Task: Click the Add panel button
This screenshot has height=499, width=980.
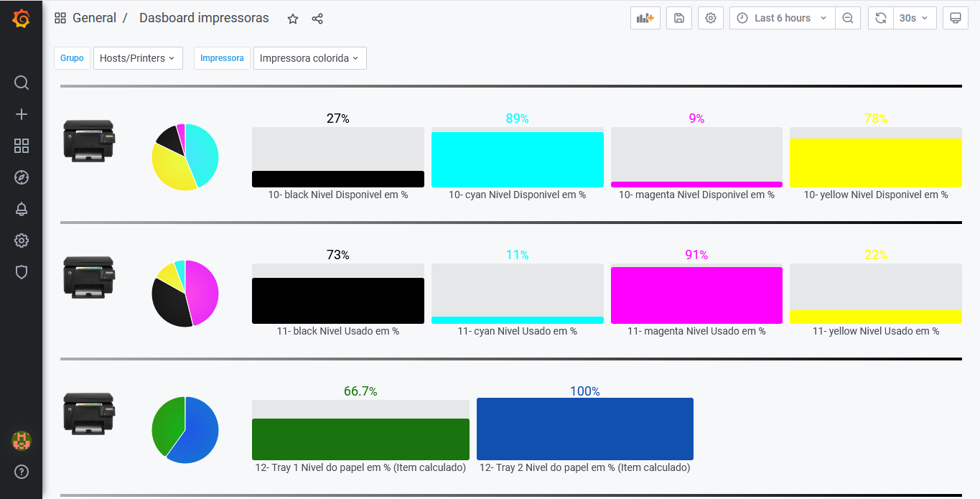Action: pos(645,18)
